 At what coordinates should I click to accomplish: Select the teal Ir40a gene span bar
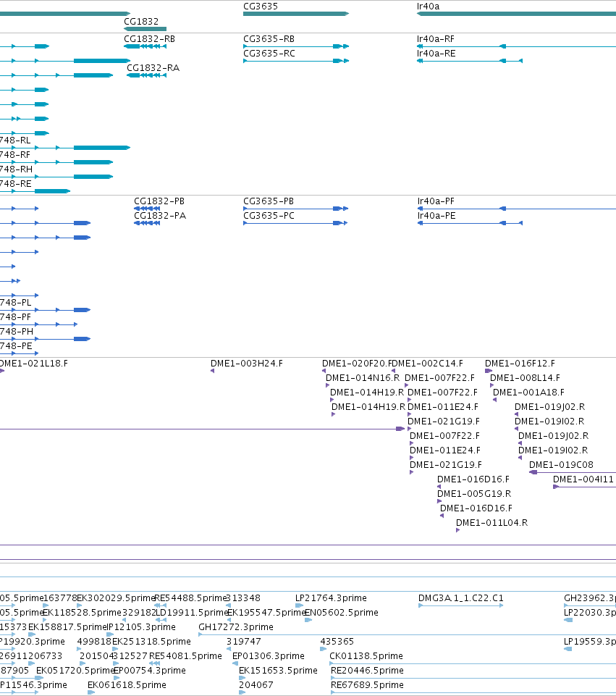pyautogui.click(x=516, y=14)
